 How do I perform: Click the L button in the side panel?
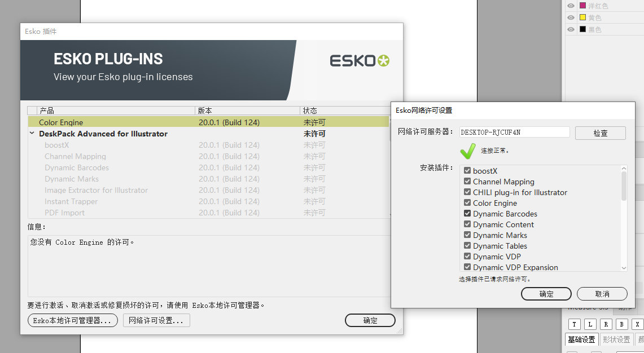point(590,324)
